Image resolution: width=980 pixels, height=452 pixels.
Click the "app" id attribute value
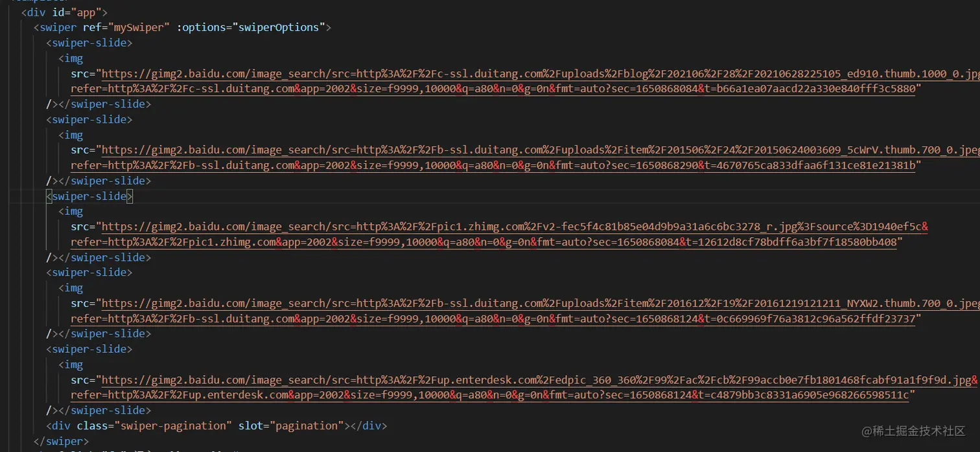(86, 12)
